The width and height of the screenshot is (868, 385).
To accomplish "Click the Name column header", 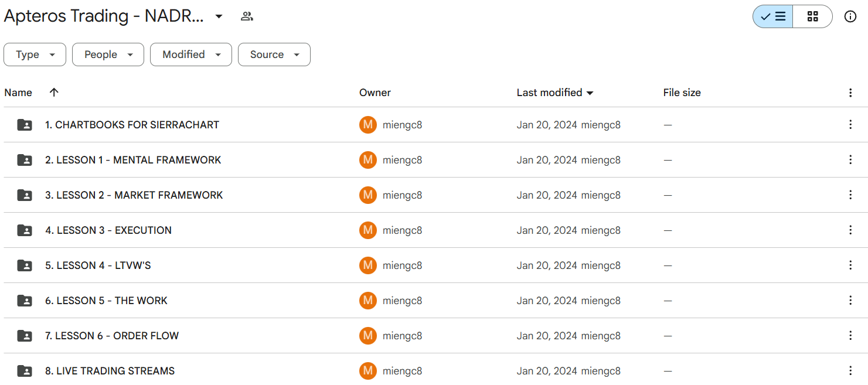I will point(18,93).
